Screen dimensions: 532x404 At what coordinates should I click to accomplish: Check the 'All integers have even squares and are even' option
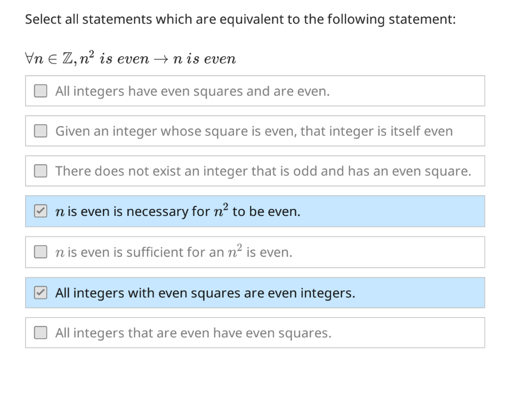pyautogui.click(x=40, y=91)
